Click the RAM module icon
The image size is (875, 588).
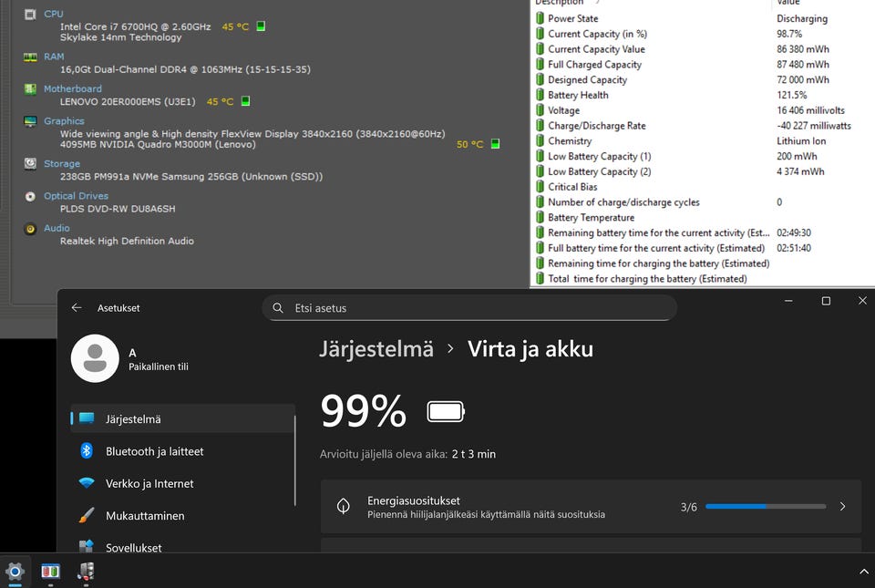pyautogui.click(x=30, y=57)
